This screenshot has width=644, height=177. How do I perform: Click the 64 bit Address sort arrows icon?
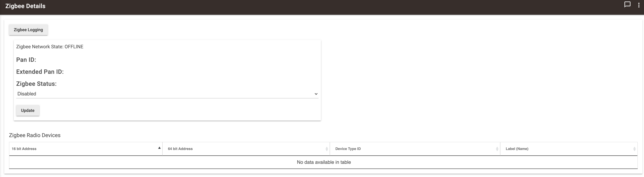coord(327,149)
